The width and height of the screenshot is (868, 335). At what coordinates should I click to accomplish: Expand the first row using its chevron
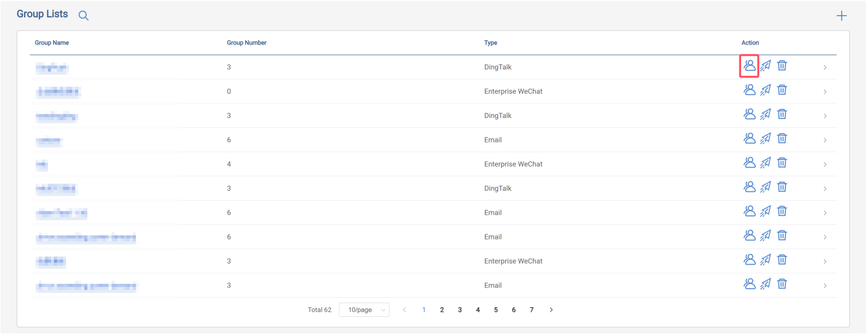click(825, 67)
